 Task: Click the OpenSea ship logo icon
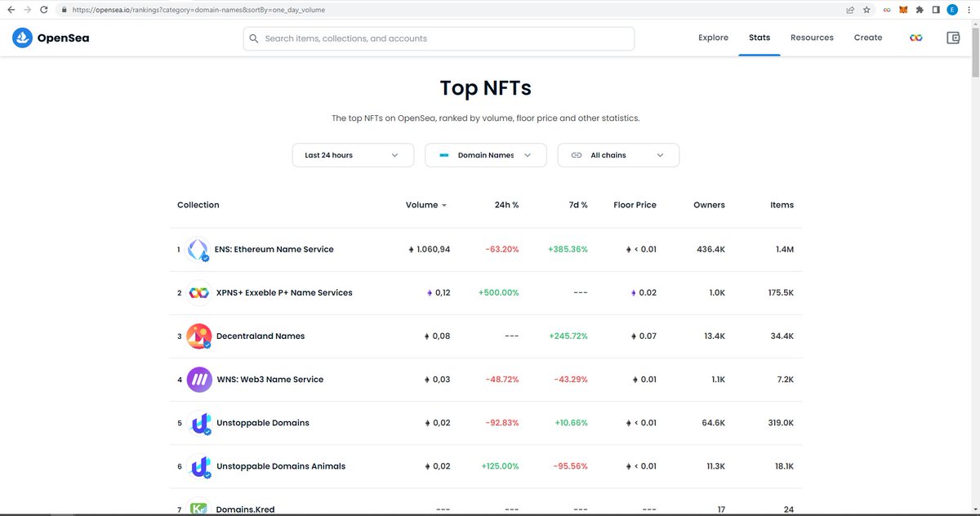pyautogui.click(x=22, y=38)
